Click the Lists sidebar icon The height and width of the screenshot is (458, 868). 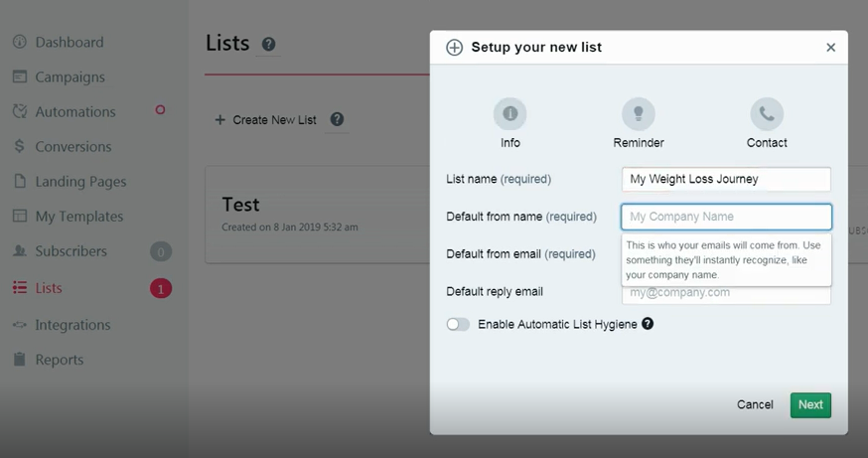coord(20,288)
